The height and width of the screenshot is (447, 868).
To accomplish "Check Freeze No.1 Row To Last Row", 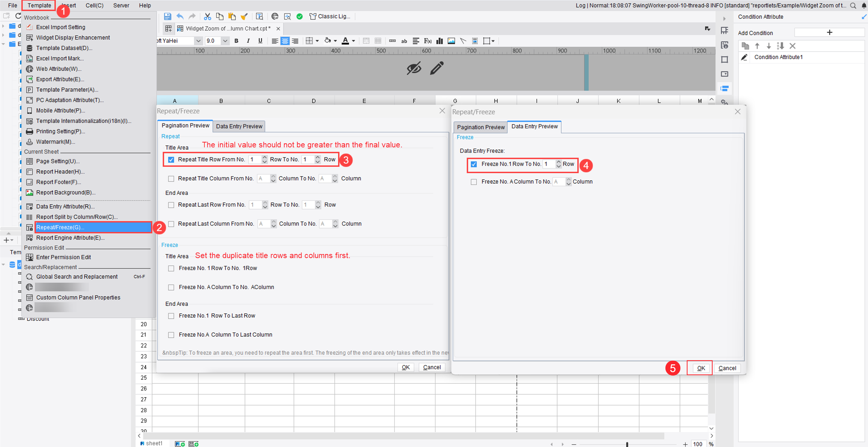I will (x=171, y=316).
